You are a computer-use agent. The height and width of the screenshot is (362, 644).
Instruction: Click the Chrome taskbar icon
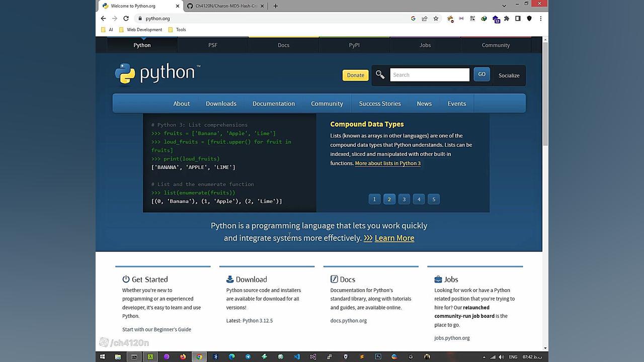pos(199,356)
